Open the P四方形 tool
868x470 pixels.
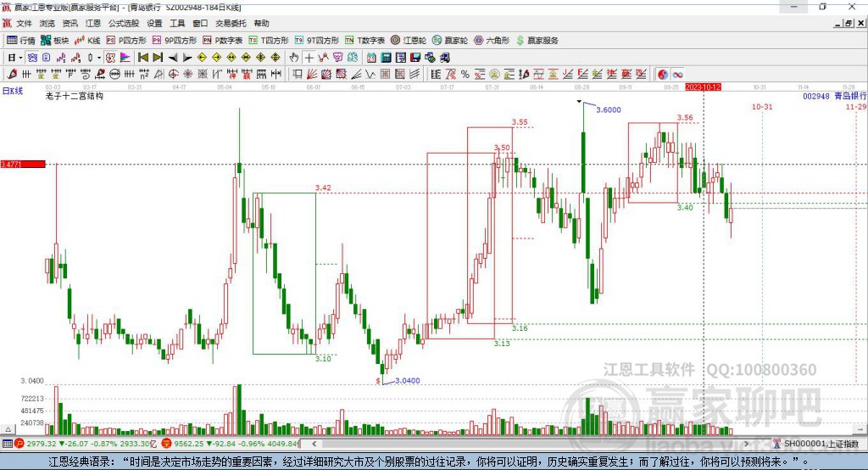pos(126,41)
